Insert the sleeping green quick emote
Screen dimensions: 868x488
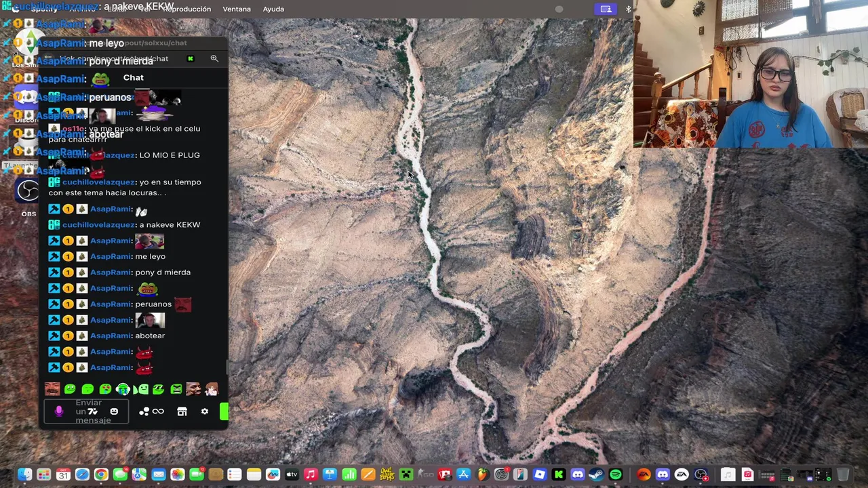click(x=87, y=389)
